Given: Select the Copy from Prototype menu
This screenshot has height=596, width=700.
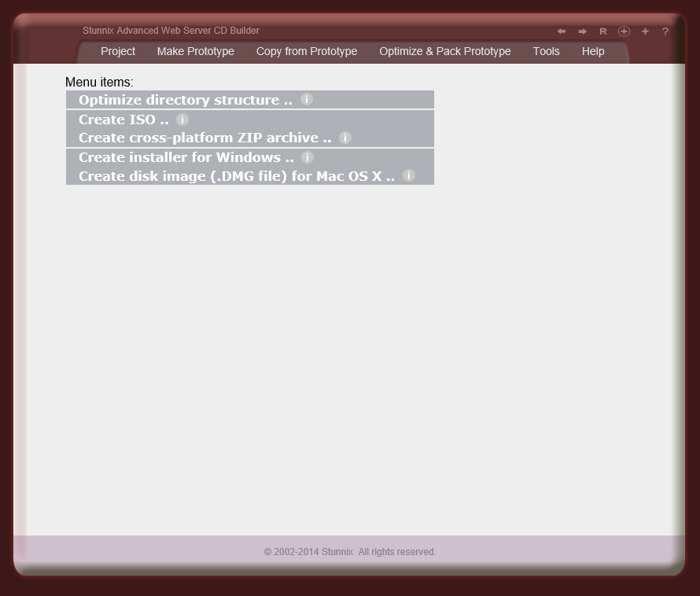Looking at the screenshot, I should 307,51.
